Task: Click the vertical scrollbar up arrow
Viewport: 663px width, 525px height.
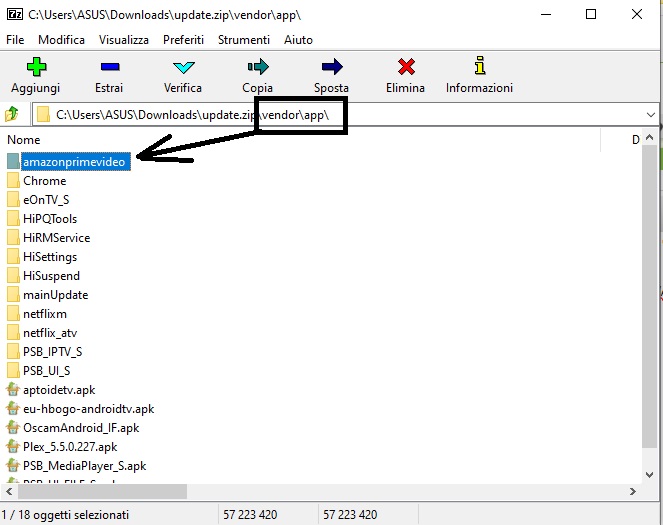Action: tap(650, 137)
